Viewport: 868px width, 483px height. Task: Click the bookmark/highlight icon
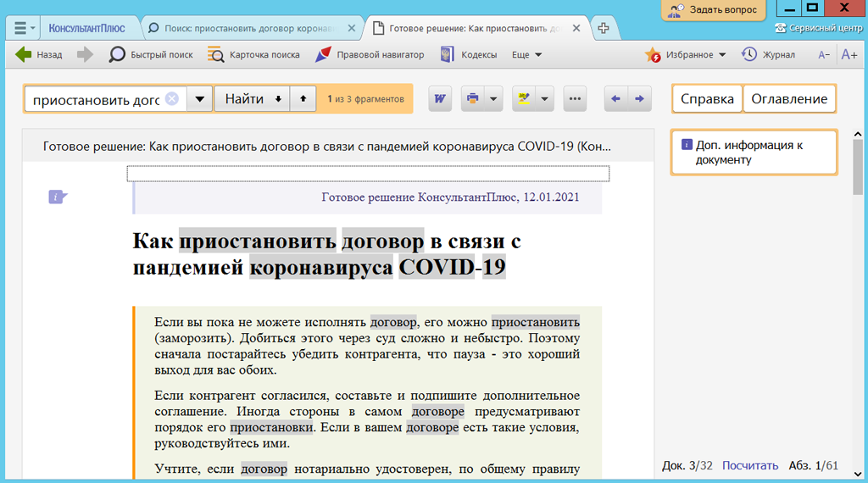pyautogui.click(x=524, y=99)
